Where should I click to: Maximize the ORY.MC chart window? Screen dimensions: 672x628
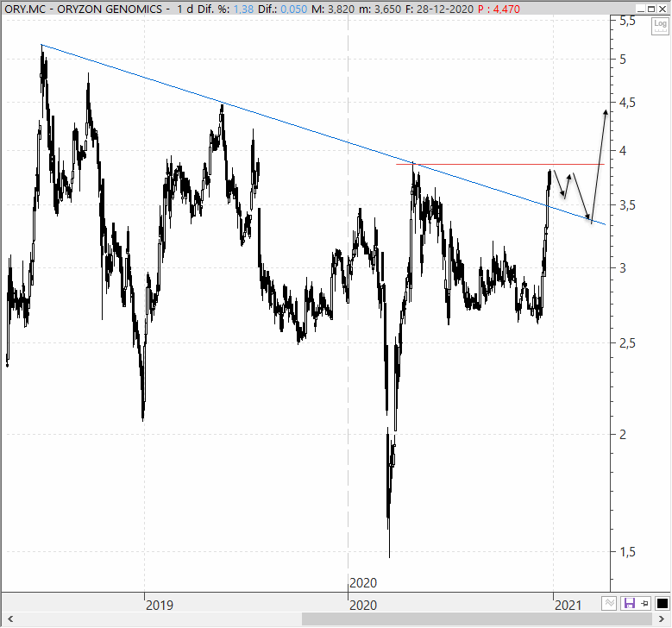pyautogui.click(x=651, y=9)
